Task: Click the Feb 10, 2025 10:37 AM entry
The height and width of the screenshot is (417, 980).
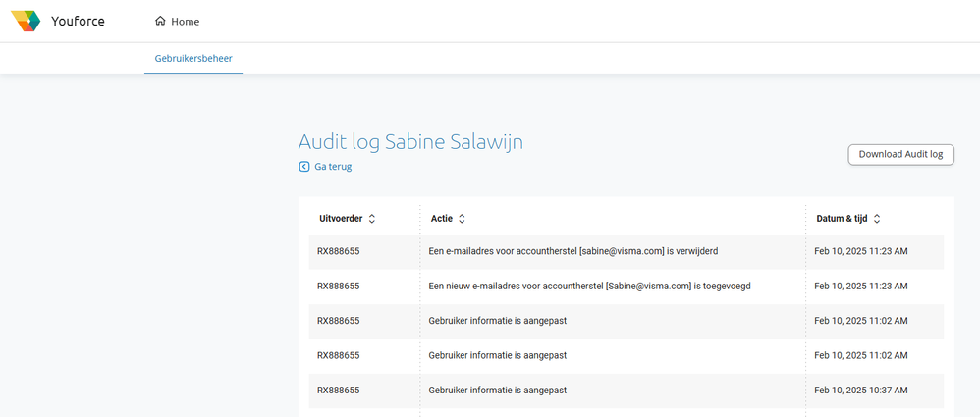Action: 860,390
